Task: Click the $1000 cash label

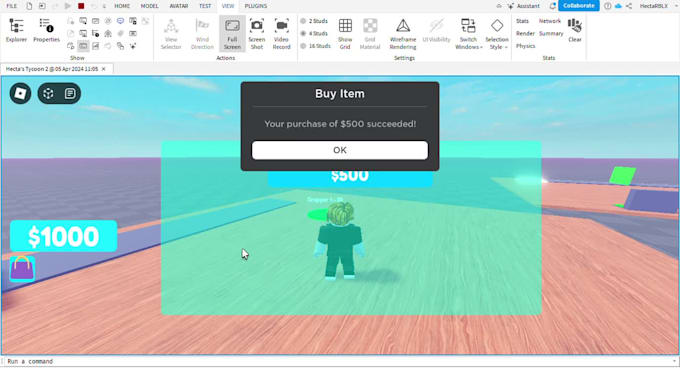Action: (x=63, y=236)
